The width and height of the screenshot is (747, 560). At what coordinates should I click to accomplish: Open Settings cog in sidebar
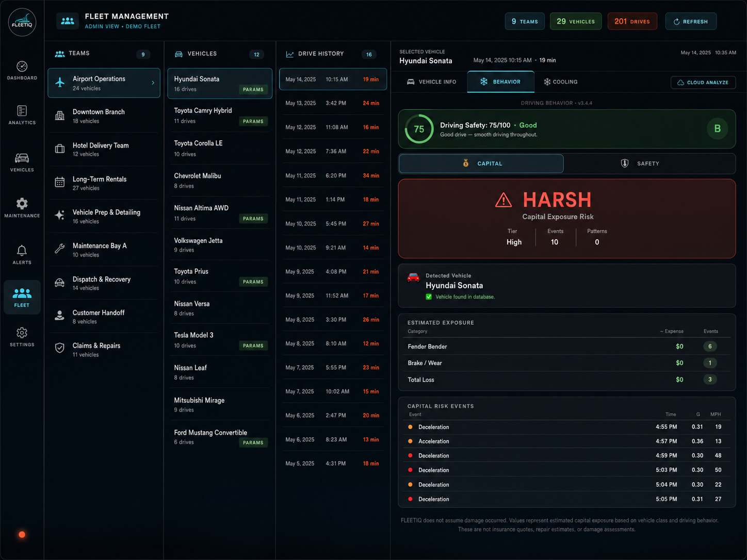[x=22, y=333]
